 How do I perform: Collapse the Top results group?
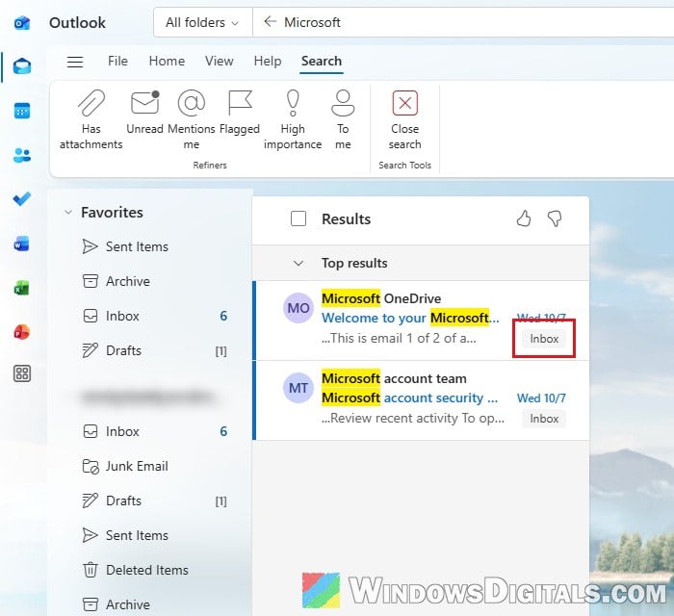[298, 263]
